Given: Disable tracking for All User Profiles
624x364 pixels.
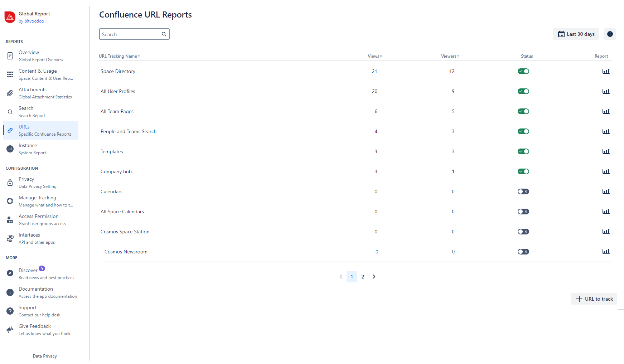Looking at the screenshot, I should coord(523,91).
